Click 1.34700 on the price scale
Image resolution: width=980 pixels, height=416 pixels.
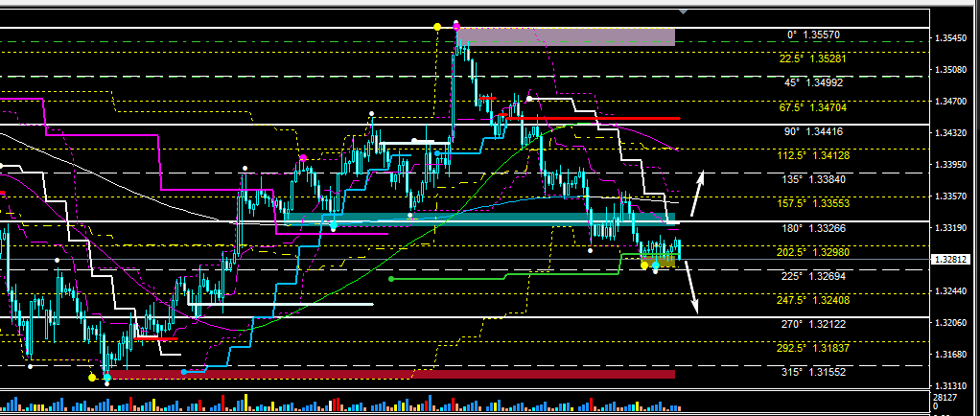pyautogui.click(x=950, y=102)
